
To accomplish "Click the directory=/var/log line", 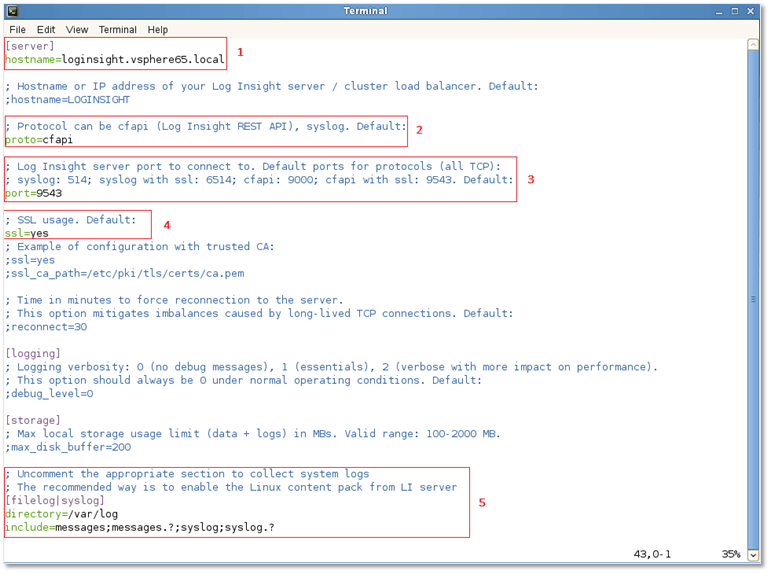I will tap(61, 514).
